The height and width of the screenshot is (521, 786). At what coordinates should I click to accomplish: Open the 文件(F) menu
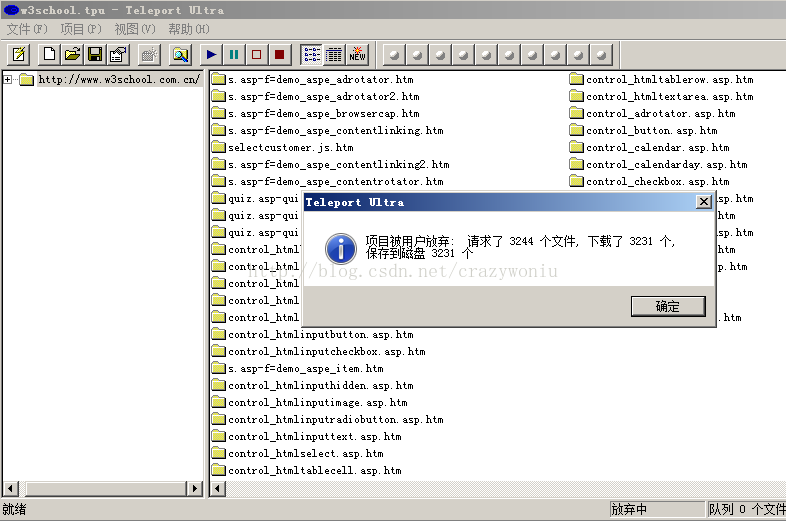(x=27, y=29)
